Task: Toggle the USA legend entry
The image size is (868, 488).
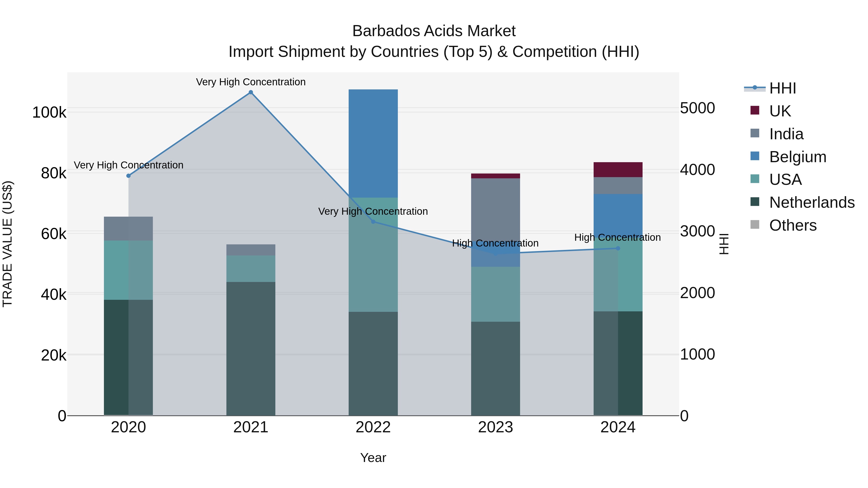Action: pyautogui.click(x=776, y=179)
